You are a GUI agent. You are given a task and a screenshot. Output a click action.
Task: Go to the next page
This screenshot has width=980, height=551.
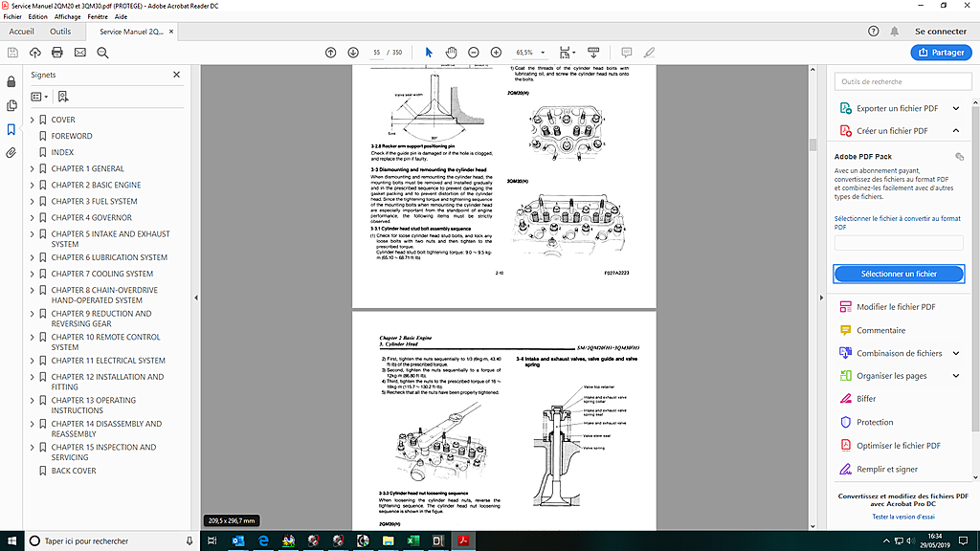(353, 53)
